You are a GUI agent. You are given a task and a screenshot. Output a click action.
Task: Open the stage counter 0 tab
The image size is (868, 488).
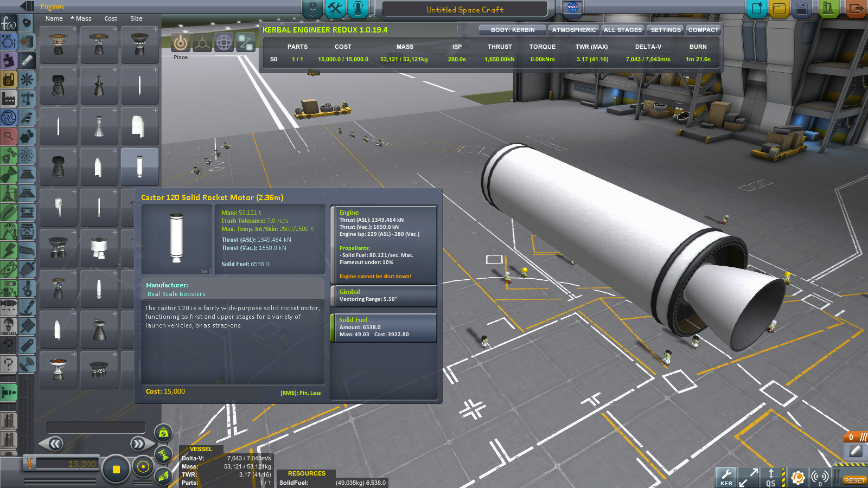[x=856, y=436]
